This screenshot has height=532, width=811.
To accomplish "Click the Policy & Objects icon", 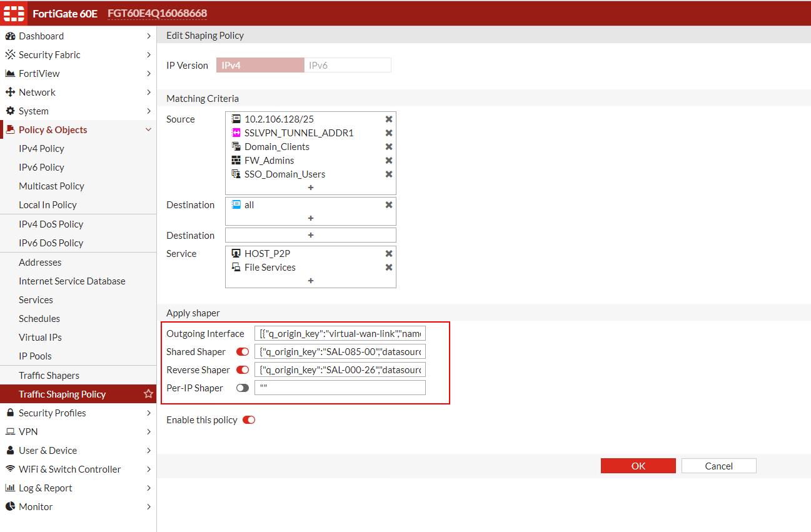I will [11, 130].
